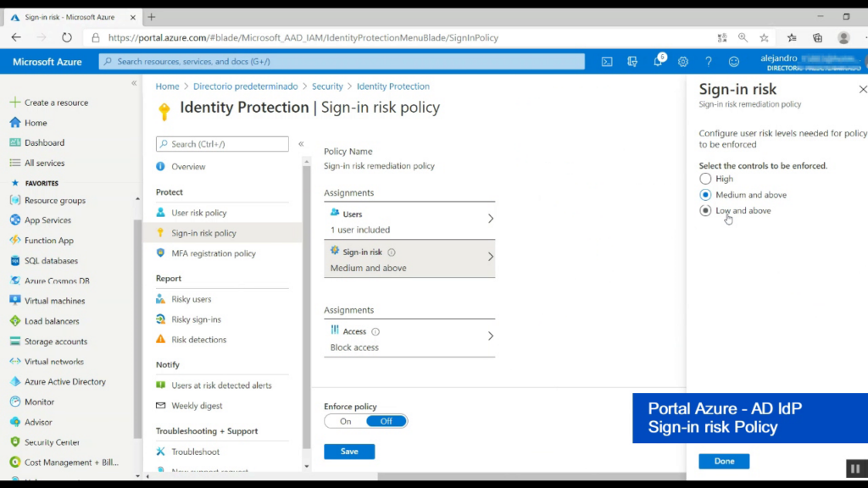Collapse the Identity Protection menu

[x=301, y=144]
